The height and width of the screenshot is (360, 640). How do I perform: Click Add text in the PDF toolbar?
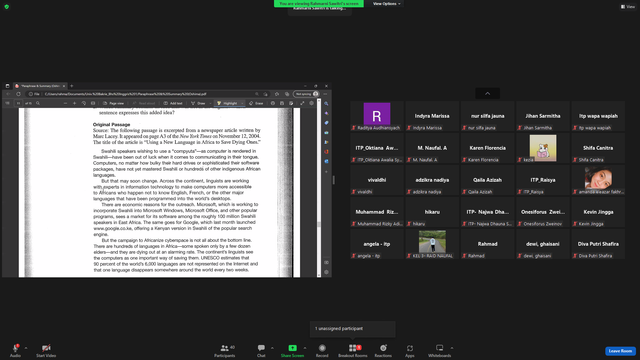tap(173, 103)
